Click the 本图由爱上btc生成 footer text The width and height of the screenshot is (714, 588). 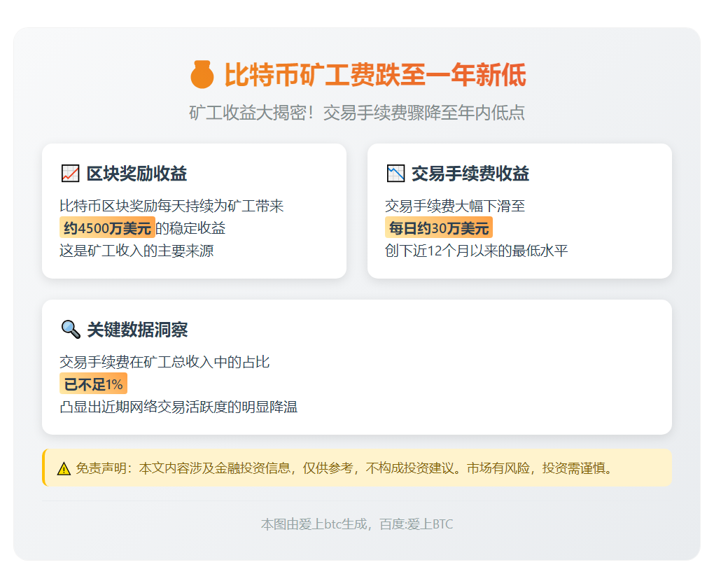click(313, 524)
